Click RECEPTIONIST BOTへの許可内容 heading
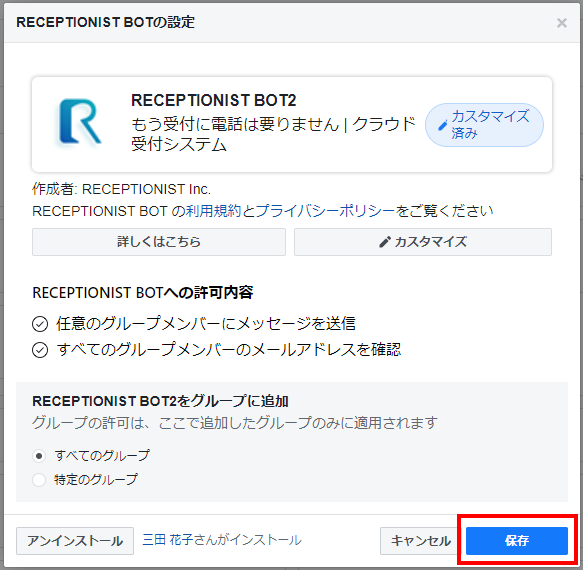Screen dimensions: 583x570 click(x=143, y=292)
